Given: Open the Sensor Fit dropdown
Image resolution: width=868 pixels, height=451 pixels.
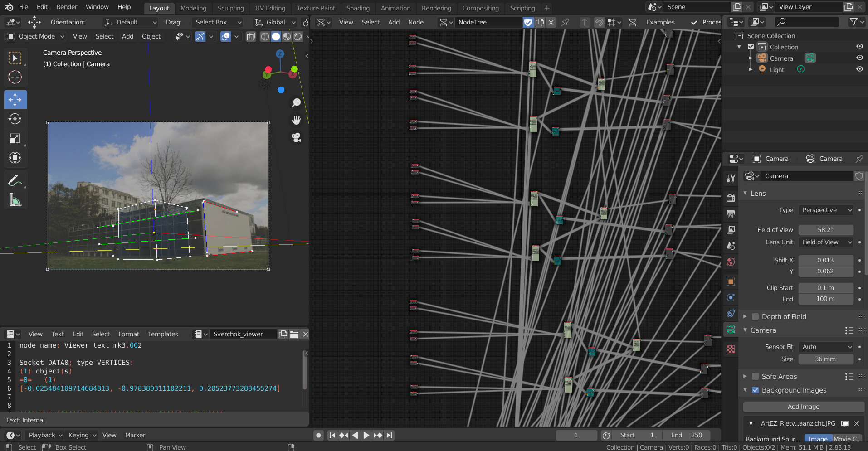Looking at the screenshot, I should (826, 347).
